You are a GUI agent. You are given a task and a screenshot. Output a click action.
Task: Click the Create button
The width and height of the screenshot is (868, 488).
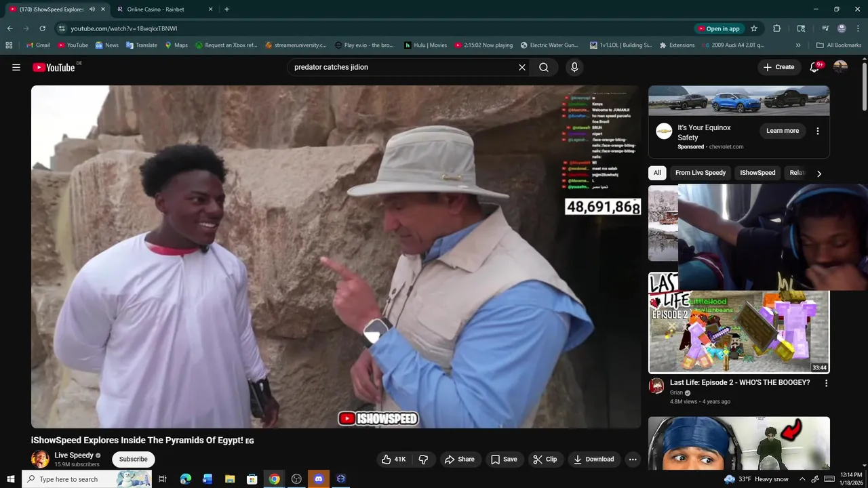tap(778, 67)
